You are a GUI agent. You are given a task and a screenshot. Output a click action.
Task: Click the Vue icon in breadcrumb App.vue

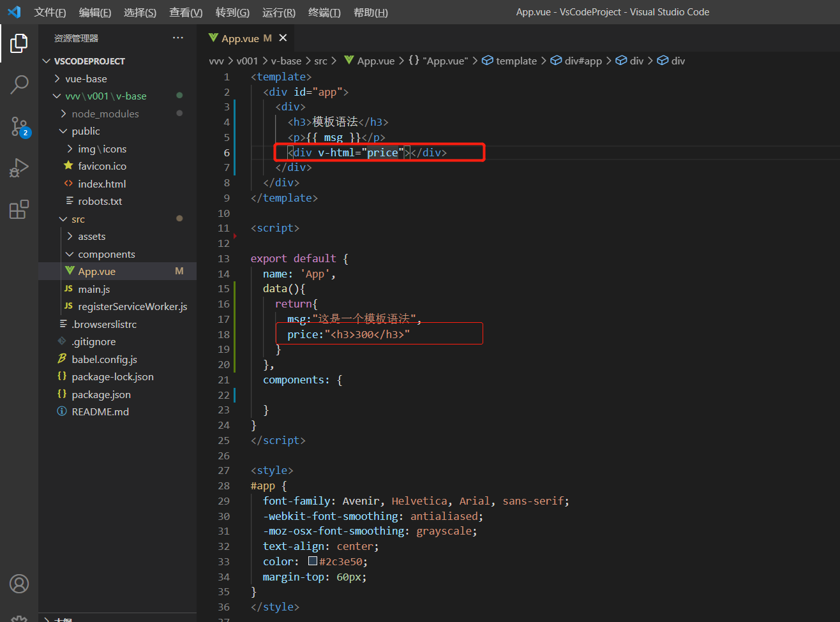(349, 61)
